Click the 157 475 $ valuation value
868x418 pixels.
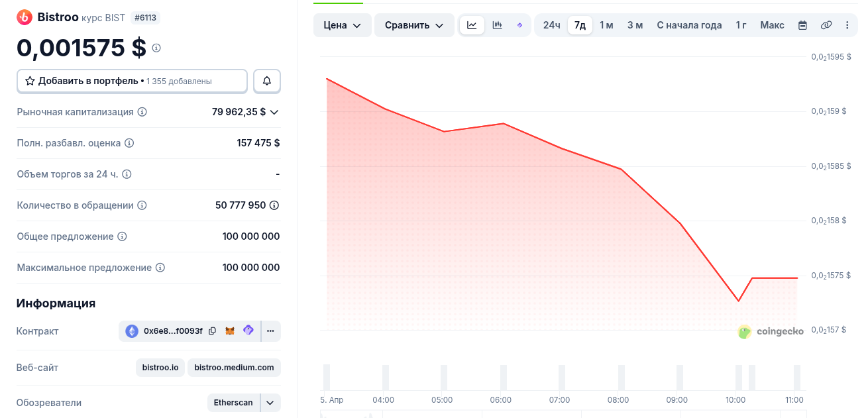[258, 143]
